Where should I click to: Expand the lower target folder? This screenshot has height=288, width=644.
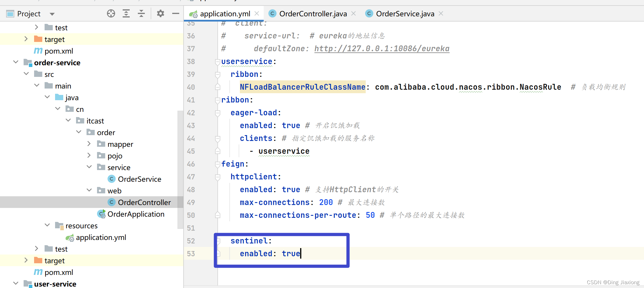[x=26, y=260]
